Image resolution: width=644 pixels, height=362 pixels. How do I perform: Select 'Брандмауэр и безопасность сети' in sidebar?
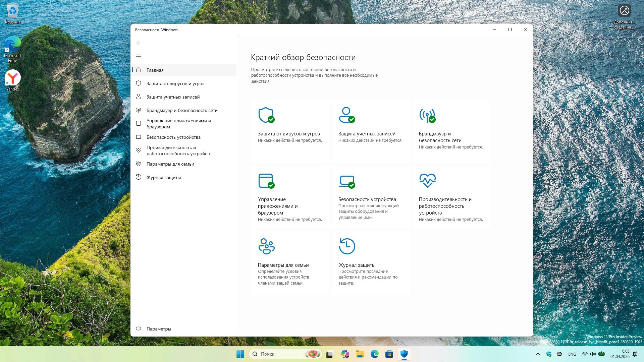pos(182,110)
